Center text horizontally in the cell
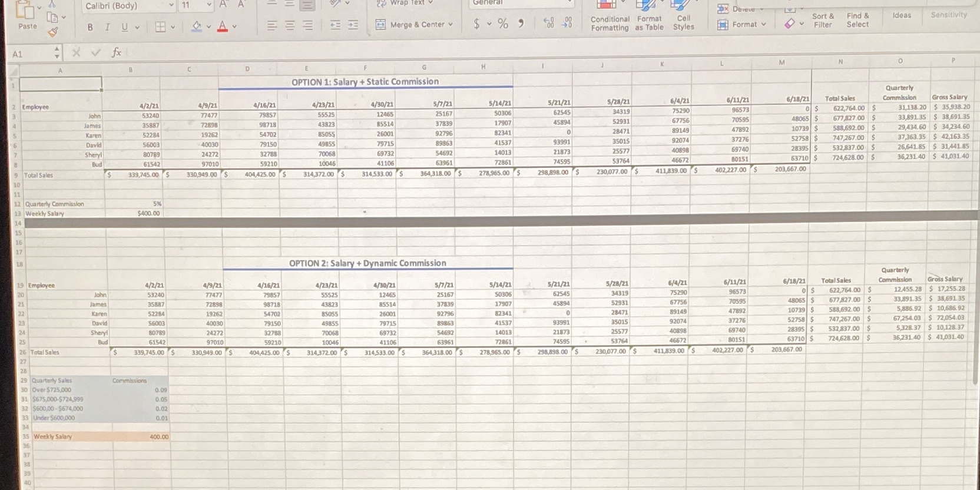Image resolution: width=980 pixels, height=490 pixels. (290, 25)
